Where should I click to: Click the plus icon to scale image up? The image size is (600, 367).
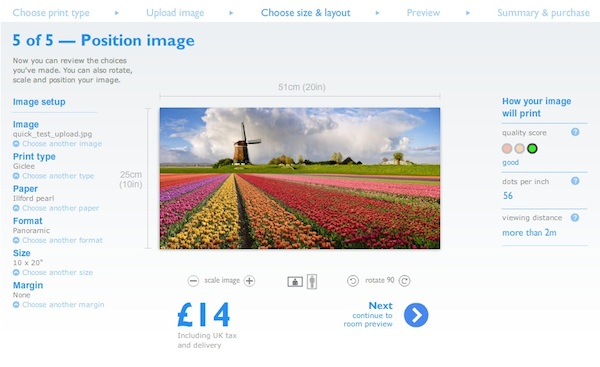click(x=249, y=281)
